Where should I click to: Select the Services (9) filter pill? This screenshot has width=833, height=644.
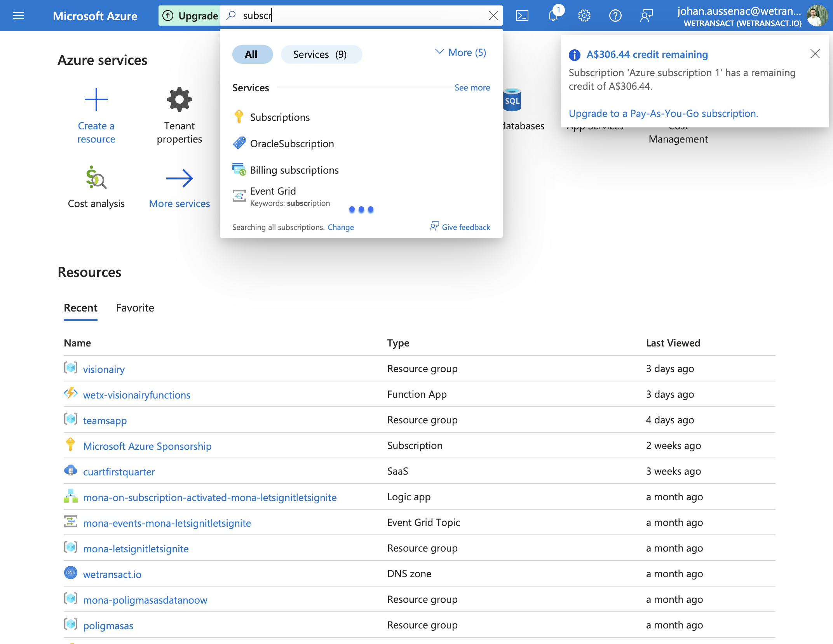coord(321,54)
